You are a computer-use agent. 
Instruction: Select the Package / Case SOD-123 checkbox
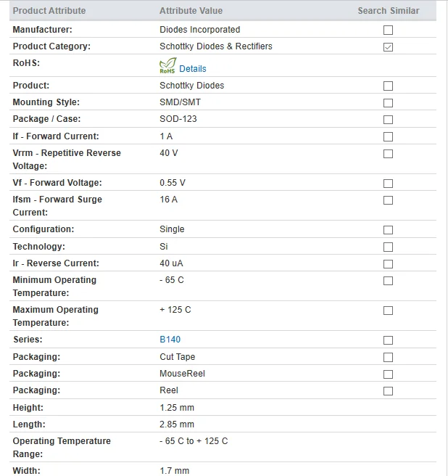(x=388, y=120)
